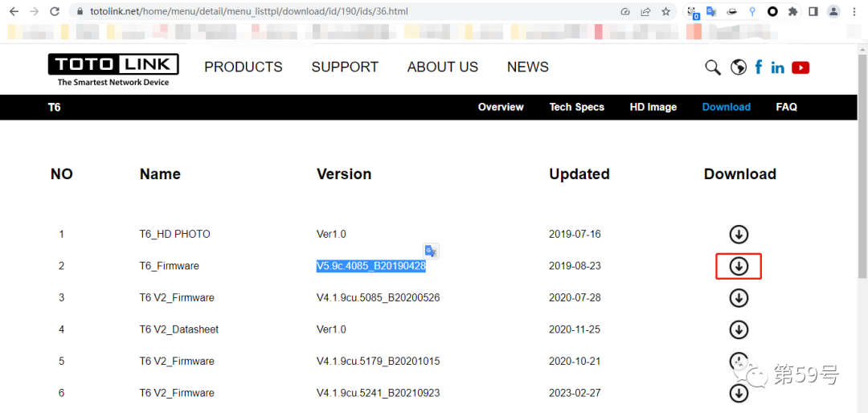Click the browser forward arrow
Viewport: 868px width, 413px height.
point(34,11)
